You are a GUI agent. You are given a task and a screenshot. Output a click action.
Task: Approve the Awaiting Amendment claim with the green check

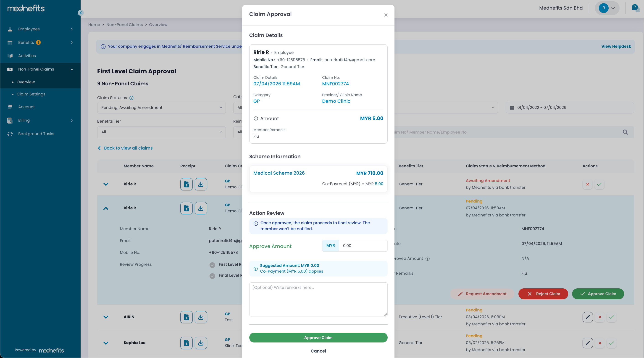click(x=599, y=184)
